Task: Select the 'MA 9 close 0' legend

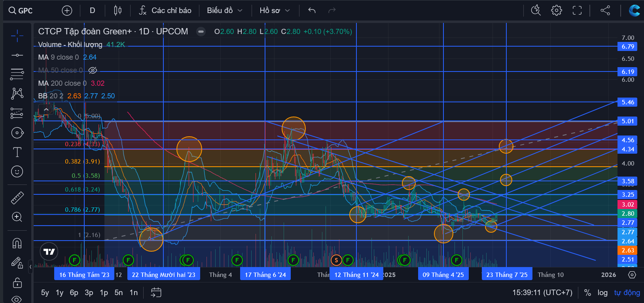Action: 59,57
